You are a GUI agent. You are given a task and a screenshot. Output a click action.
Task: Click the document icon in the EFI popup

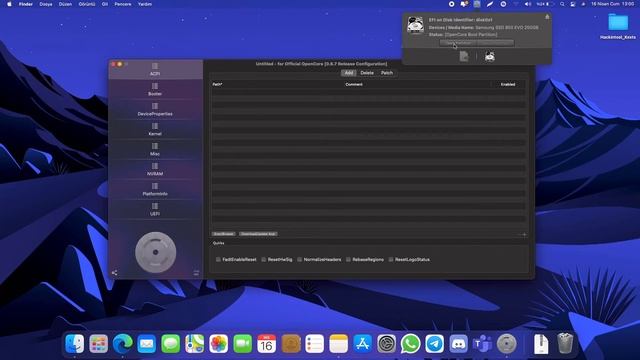[464, 56]
